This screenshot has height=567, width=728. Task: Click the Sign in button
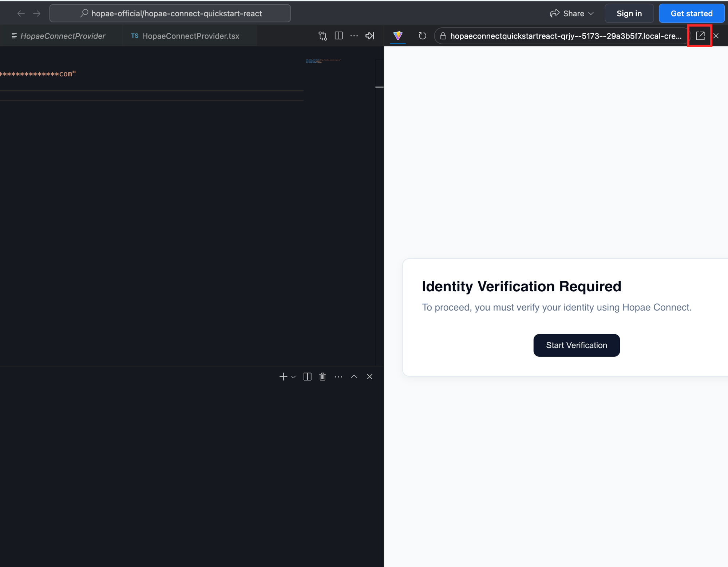point(629,13)
